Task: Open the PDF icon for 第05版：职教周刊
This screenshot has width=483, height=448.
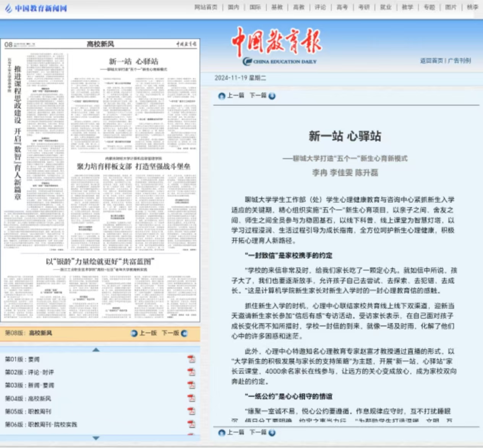Action: (x=191, y=411)
